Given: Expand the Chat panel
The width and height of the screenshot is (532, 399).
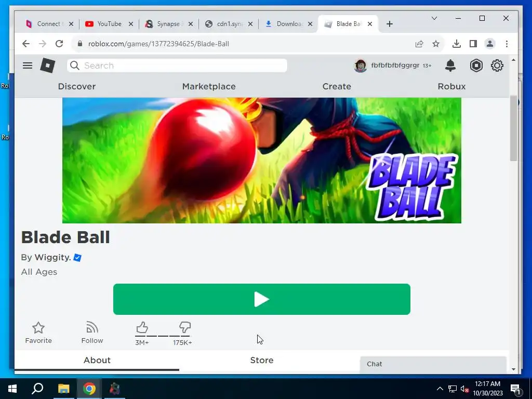Looking at the screenshot, I should pyautogui.click(x=433, y=364).
